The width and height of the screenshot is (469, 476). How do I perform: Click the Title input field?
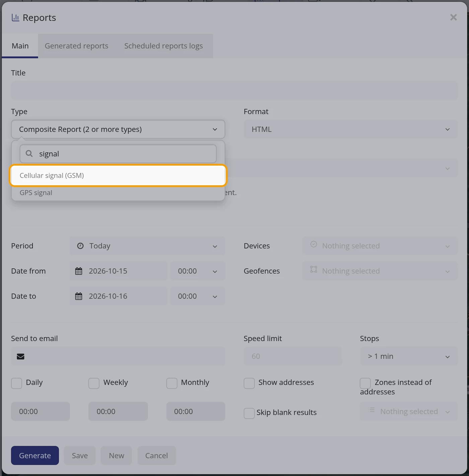(x=234, y=90)
